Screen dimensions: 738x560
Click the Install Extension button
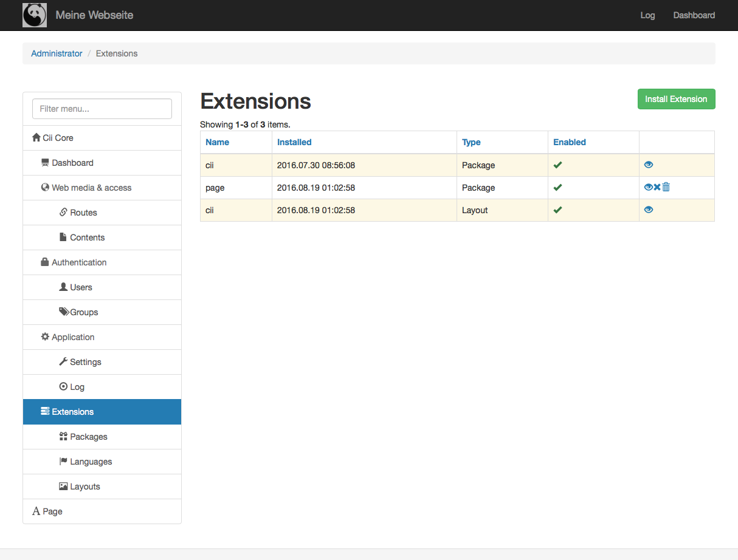pyautogui.click(x=676, y=99)
